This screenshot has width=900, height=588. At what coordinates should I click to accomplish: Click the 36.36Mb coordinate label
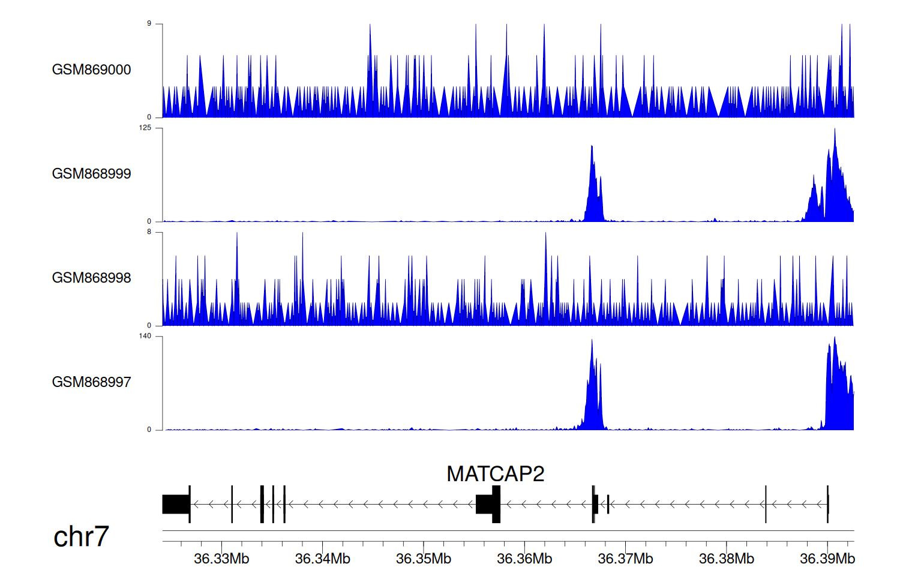(524, 559)
